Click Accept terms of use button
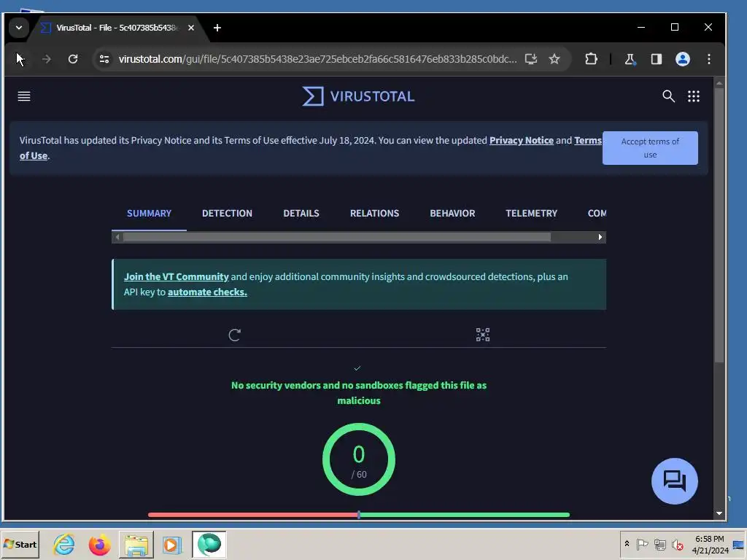 pos(650,148)
